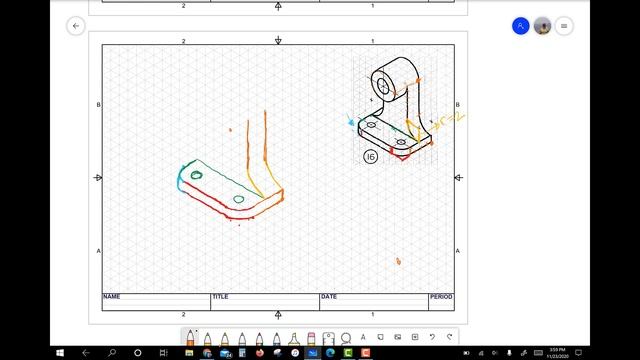
Task: Click the TITLE field in title block
Action: [265, 302]
